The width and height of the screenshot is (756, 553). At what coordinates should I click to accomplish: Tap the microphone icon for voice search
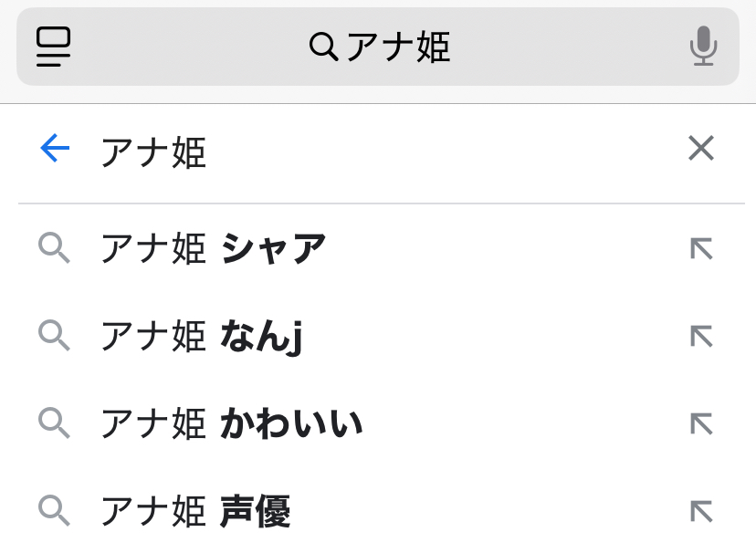point(703,46)
